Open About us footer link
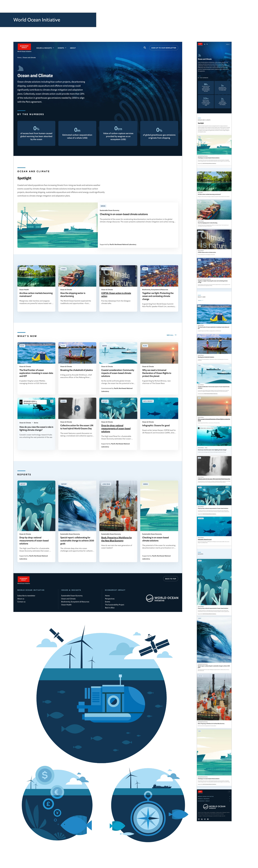The width and height of the screenshot is (258, 868). pos(21,599)
